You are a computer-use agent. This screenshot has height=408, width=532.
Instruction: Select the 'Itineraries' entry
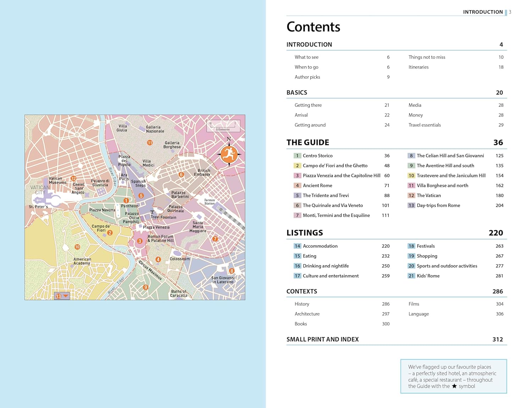click(x=419, y=67)
